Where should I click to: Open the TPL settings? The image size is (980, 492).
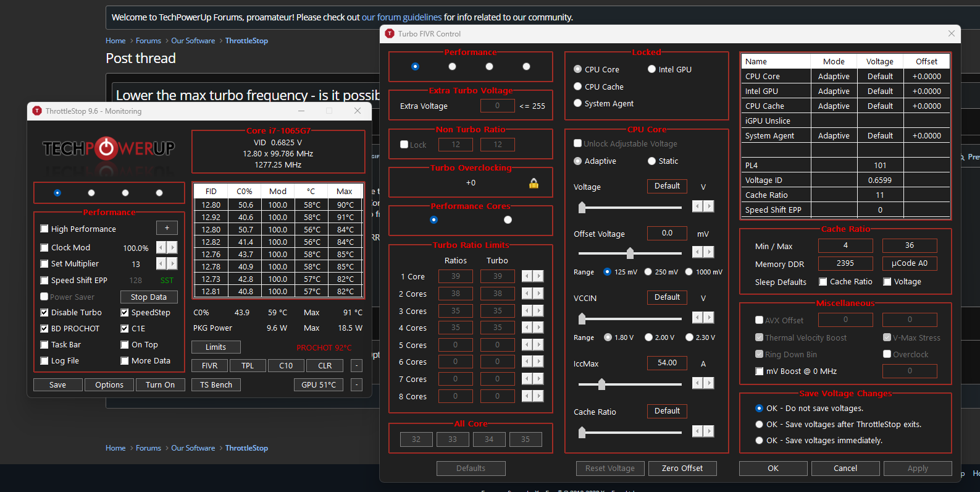coord(248,365)
